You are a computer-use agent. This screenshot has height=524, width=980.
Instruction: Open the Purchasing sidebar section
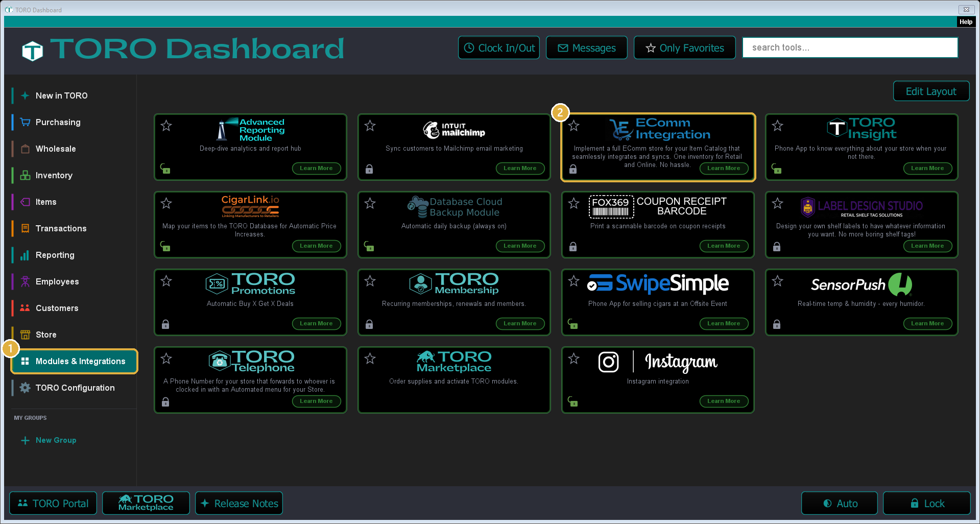coord(74,122)
